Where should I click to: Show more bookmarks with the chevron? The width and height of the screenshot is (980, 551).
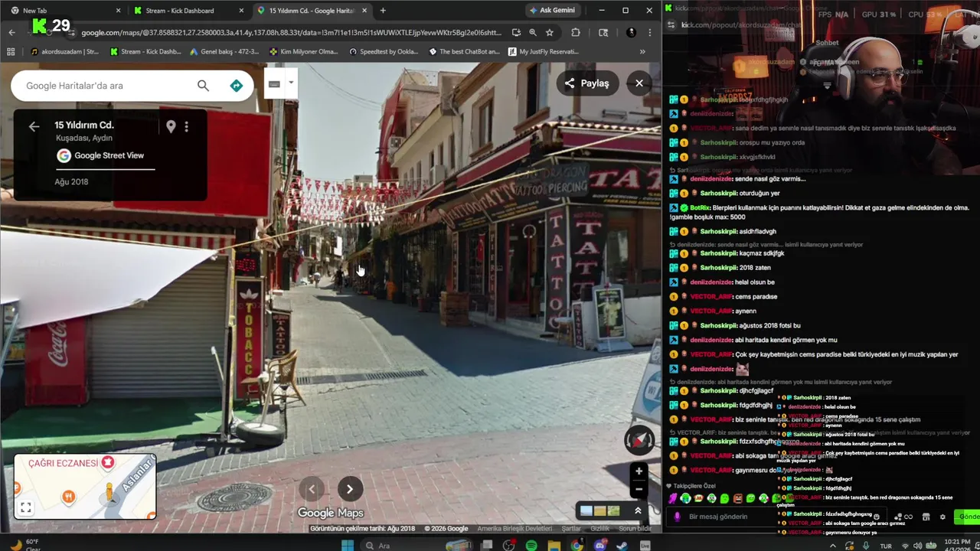tap(642, 51)
